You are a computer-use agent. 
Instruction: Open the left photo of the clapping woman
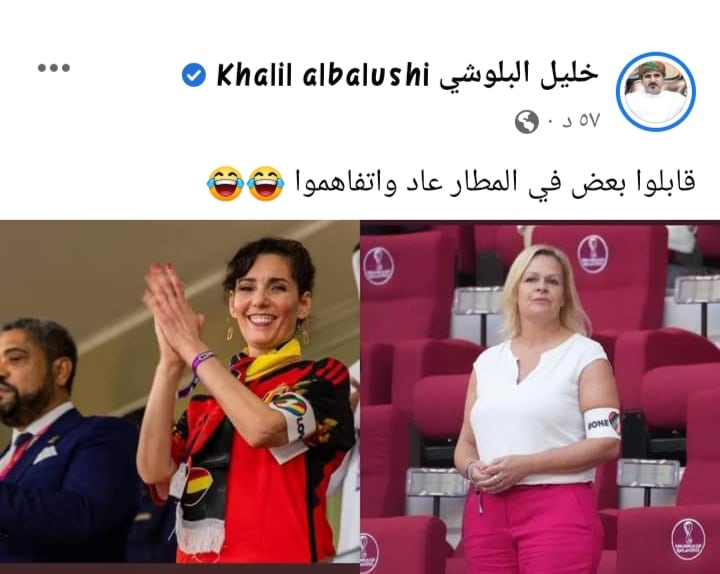coord(180,397)
